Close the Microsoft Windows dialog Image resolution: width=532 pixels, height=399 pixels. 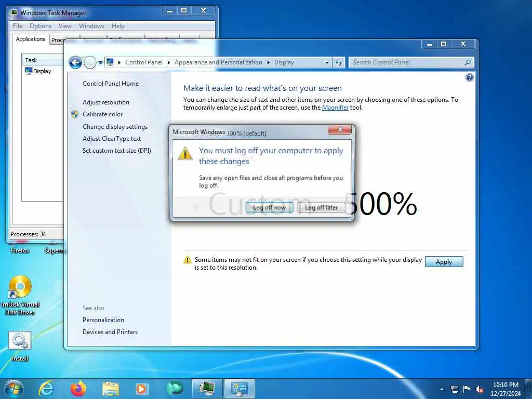click(340, 129)
